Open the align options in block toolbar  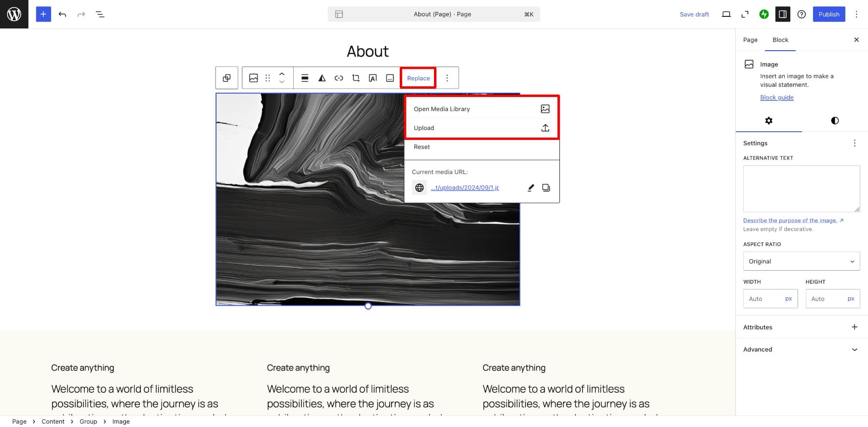coord(305,78)
